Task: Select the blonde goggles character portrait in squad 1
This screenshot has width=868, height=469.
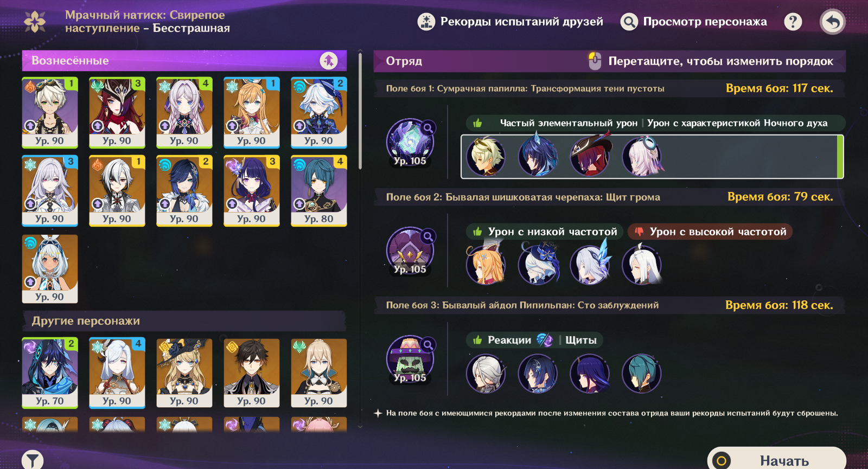Action: (x=486, y=157)
